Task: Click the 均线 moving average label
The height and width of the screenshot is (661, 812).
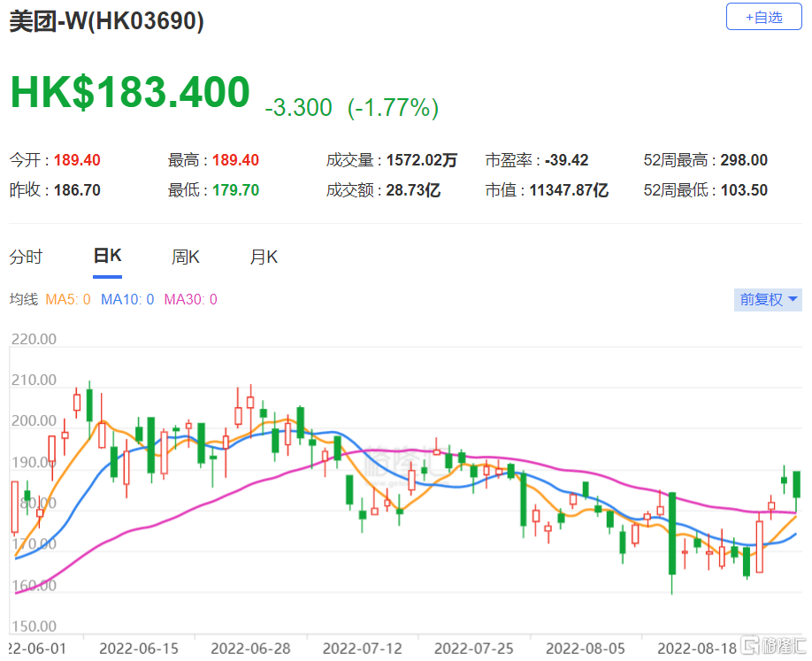Action: coord(24,299)
